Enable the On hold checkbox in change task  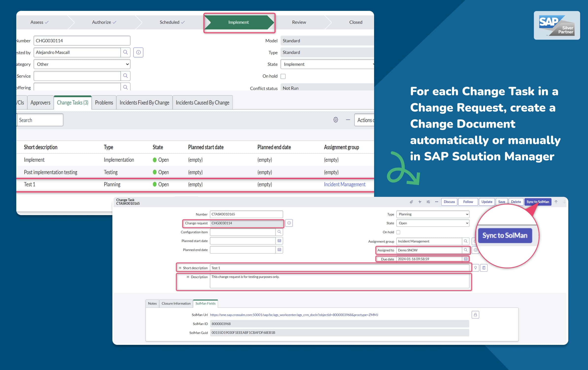click(398, 232)
